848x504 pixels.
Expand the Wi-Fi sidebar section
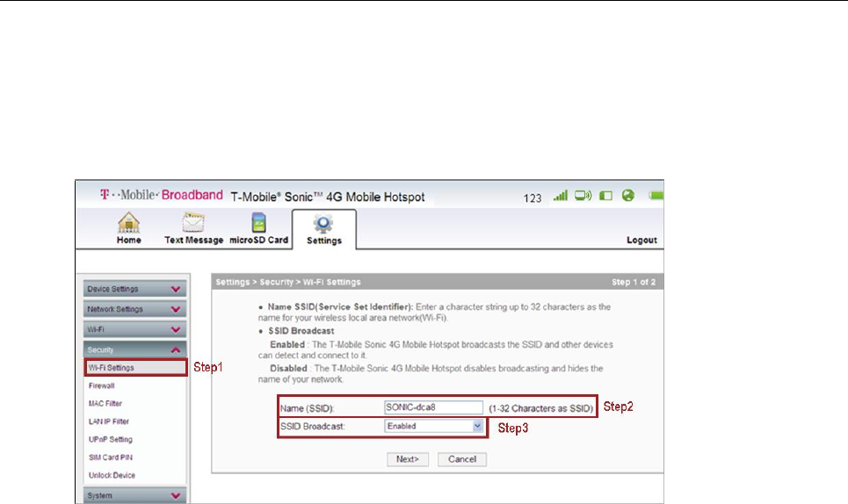(134, 329)
